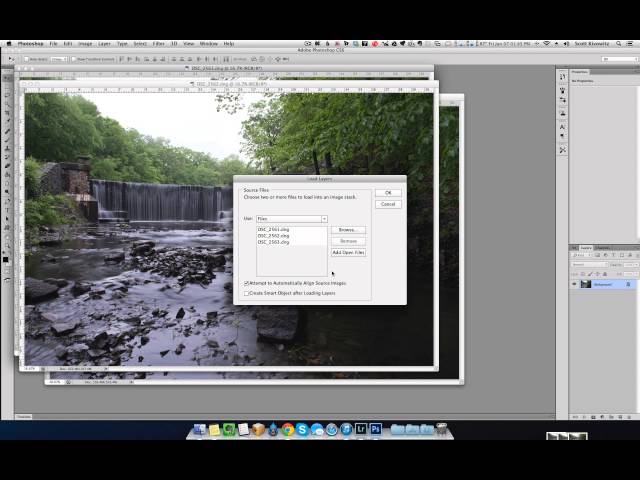Select the Type tool in toolbox

[x=7, y=210]
